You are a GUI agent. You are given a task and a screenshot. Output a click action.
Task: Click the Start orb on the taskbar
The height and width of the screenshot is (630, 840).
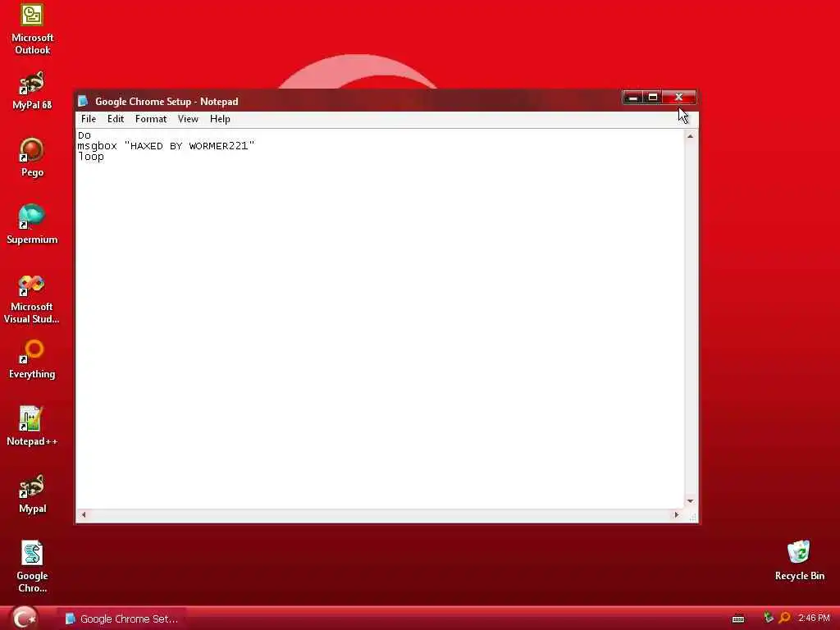click(x=24, y=618)
